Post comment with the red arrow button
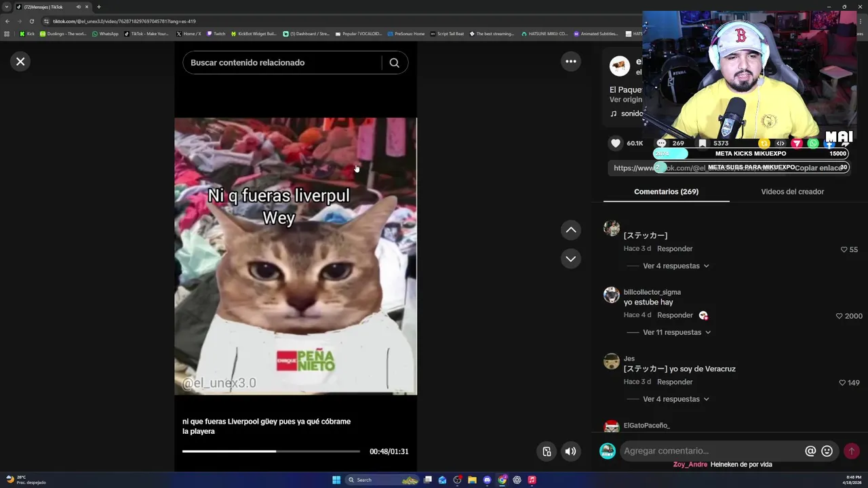 click(x=852, y=451)
